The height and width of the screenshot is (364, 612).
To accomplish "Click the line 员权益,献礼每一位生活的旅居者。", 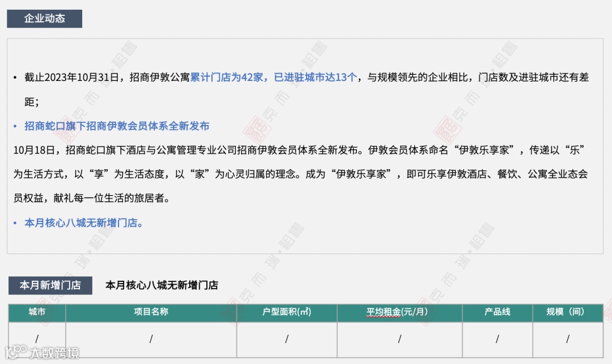I will [x=92, y=198].
